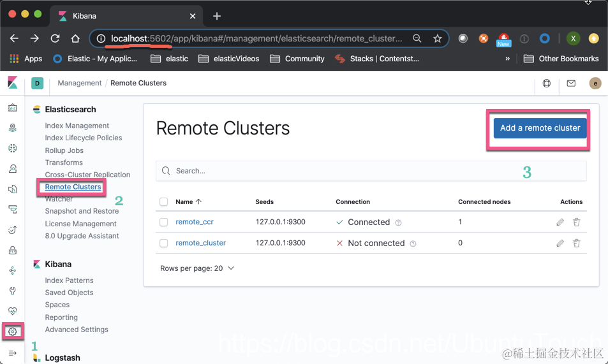Open Other Bookmarks folder

tap(561, 59)
